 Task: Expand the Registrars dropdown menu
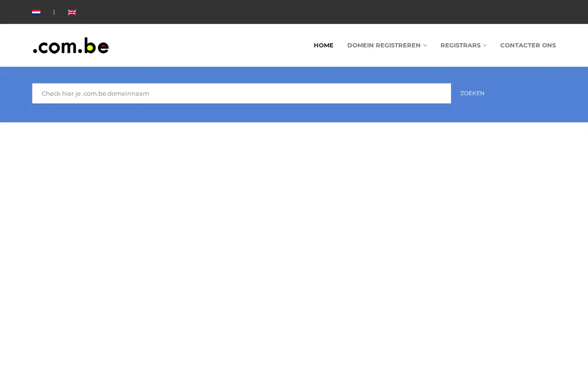[464, 45]
